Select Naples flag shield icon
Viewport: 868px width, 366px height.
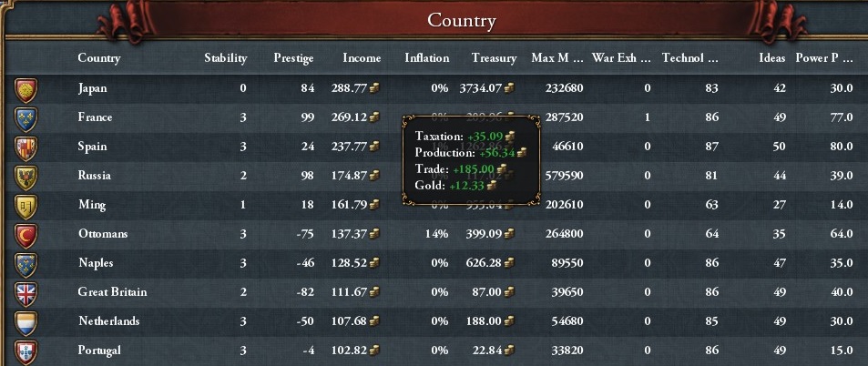tap(26, 263)
